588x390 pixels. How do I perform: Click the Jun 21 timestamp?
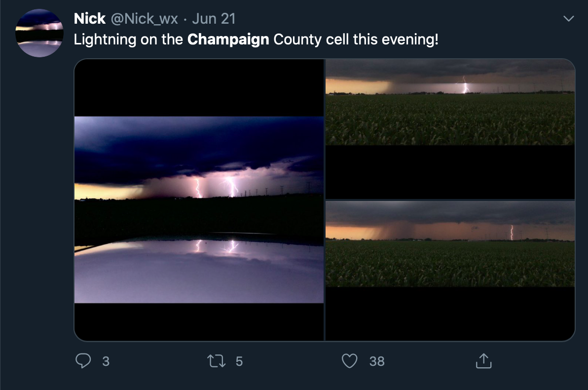(x=213, y=19)
